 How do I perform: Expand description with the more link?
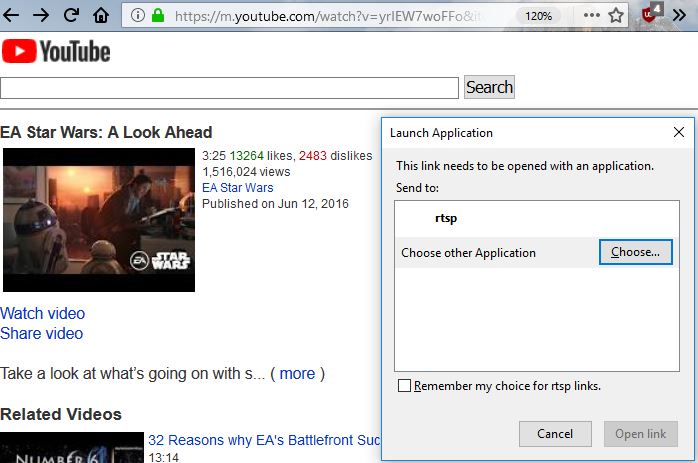pos(297,374)
